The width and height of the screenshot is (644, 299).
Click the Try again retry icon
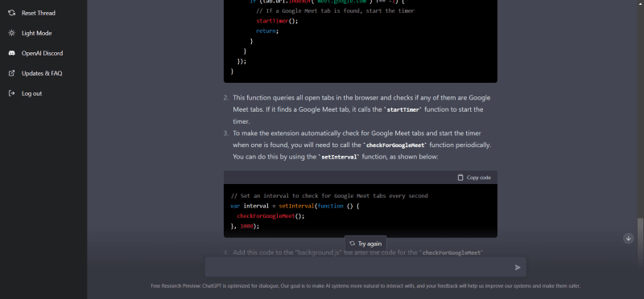[x=352, y=244]
